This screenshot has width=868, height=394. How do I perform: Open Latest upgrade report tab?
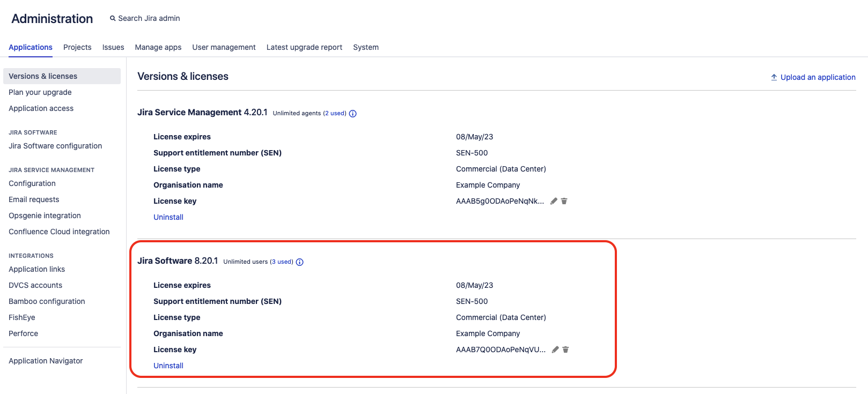(304, 47)
